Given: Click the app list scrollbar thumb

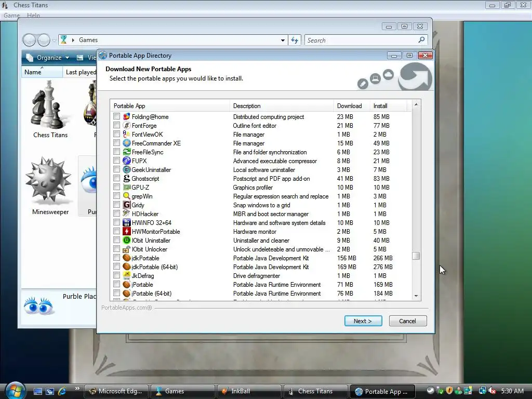Looking at the screenshot, I should 416,256.
